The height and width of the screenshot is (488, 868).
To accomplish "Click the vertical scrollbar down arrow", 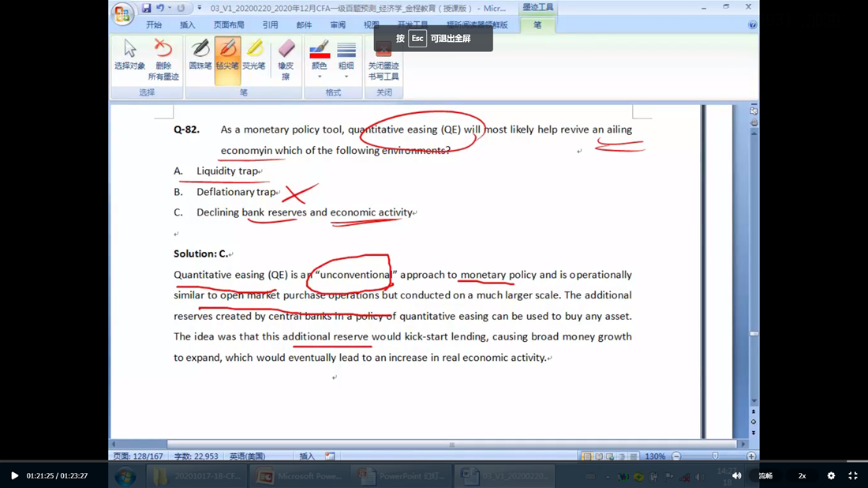I will click(x=754, y=400).
